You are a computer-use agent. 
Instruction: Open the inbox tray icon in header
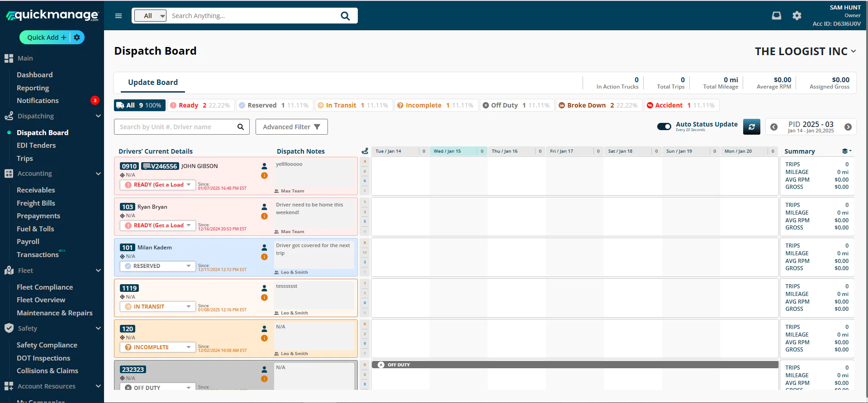(777, 16)
